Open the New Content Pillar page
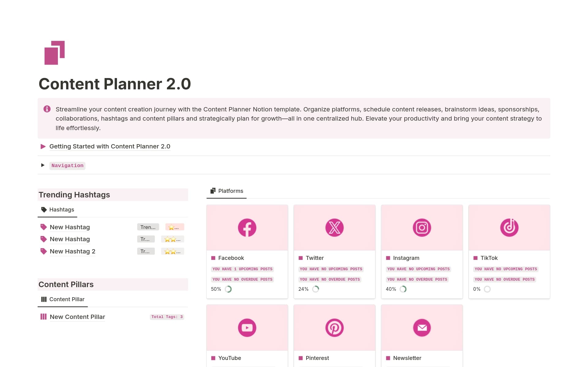Screen dimensions: 588x367 tap(77, 317)
